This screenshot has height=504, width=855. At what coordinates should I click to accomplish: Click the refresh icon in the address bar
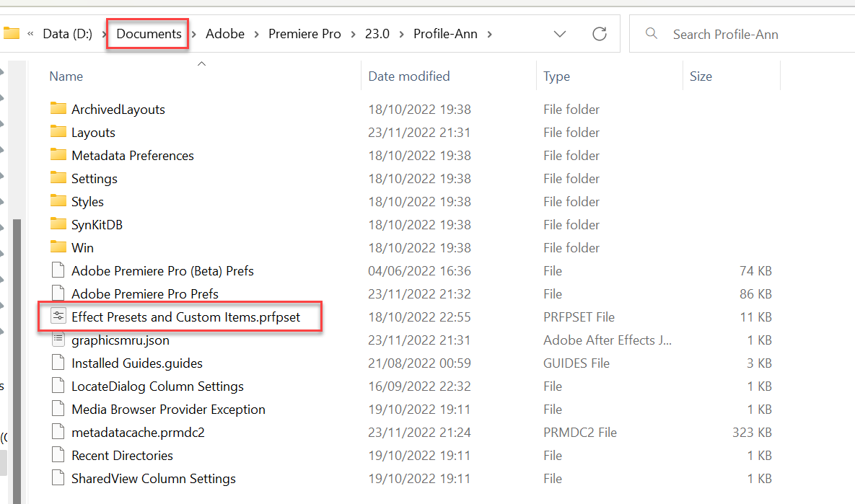(x=600, y=33)
